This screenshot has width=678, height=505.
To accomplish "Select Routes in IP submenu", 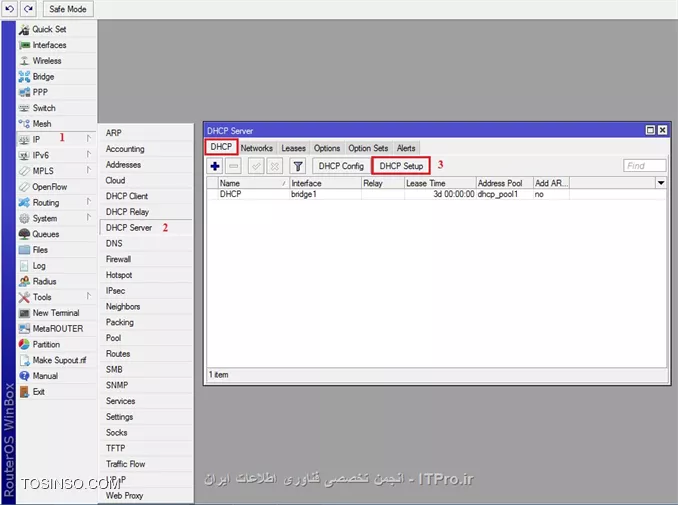I will click(146, 354).
